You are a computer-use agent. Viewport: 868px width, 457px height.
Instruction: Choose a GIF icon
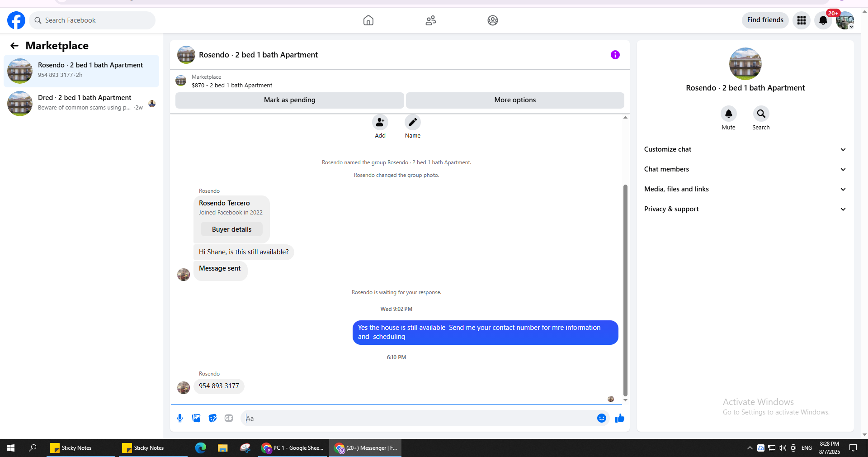tap(229, 418)
